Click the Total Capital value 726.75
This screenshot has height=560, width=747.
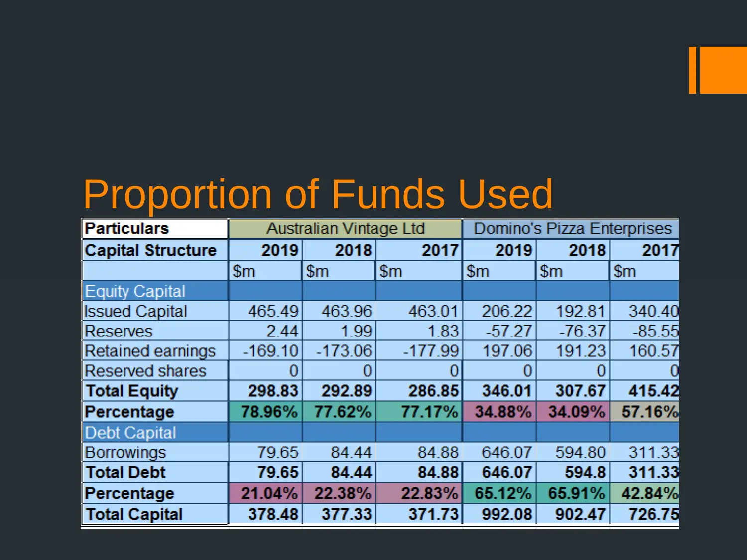click(x=653, y=514)
